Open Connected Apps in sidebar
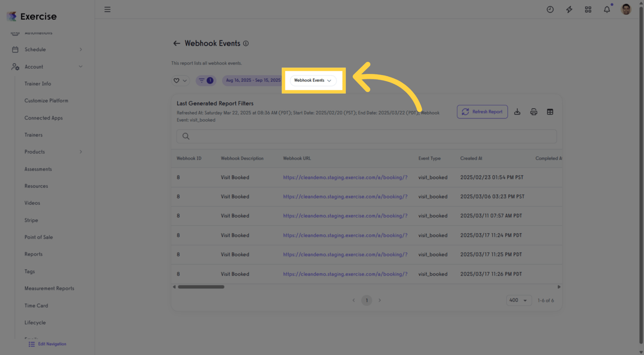Viewport: 644px width, 355px height. point(43,118)
